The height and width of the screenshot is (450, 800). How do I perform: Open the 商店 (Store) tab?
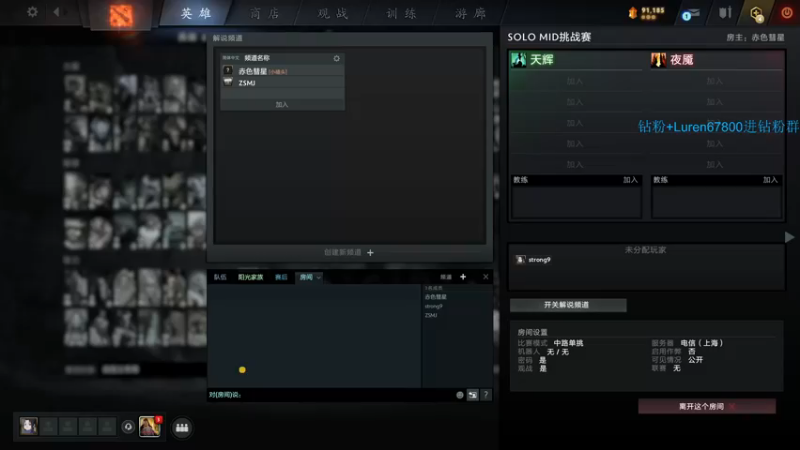[x=264, y=13]
